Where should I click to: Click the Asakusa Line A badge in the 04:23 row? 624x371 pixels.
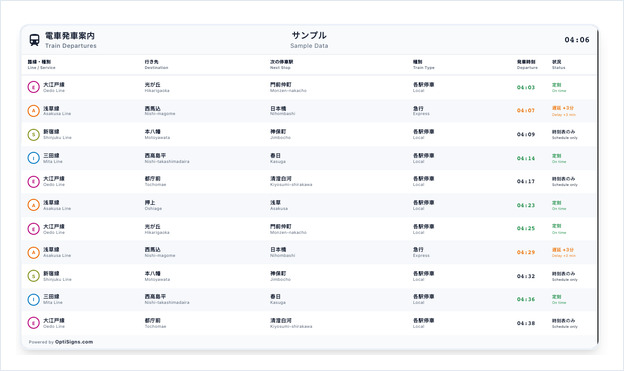(33, 205)
